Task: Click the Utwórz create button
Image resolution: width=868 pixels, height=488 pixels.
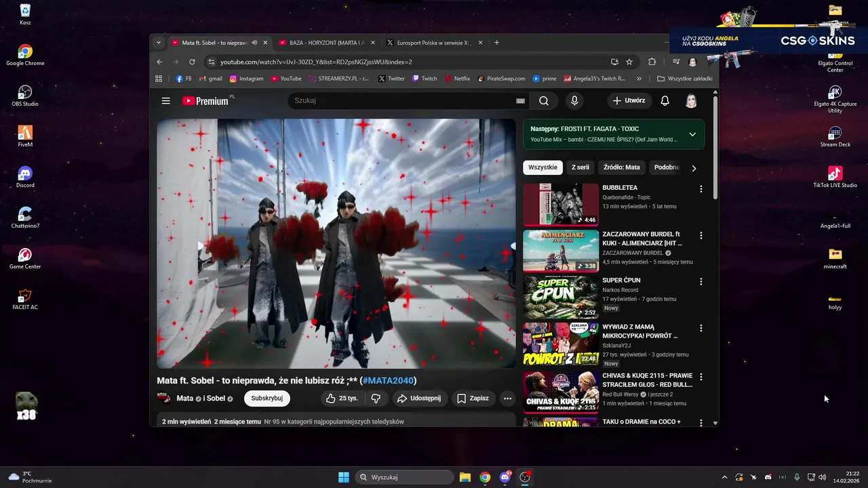Action: (x=629, y=101)
